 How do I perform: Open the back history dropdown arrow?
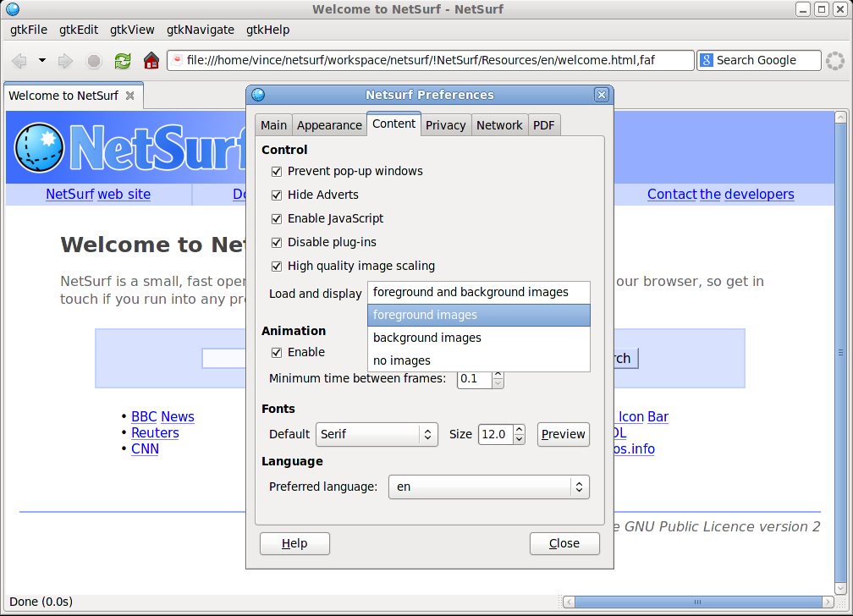(42, 60)
